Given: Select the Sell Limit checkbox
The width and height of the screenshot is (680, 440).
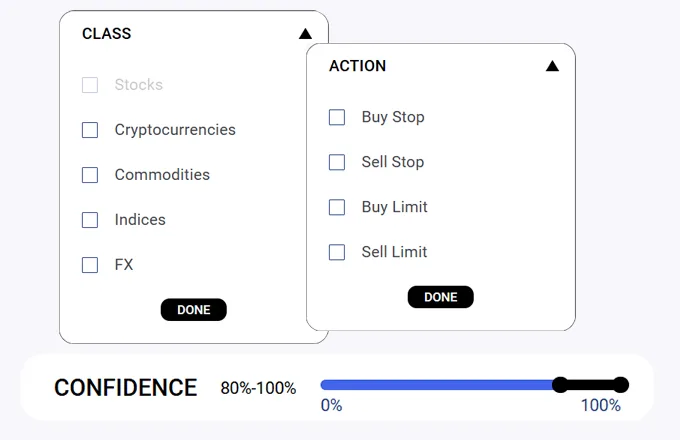Looking at the screenshot, I should [337, 252].
